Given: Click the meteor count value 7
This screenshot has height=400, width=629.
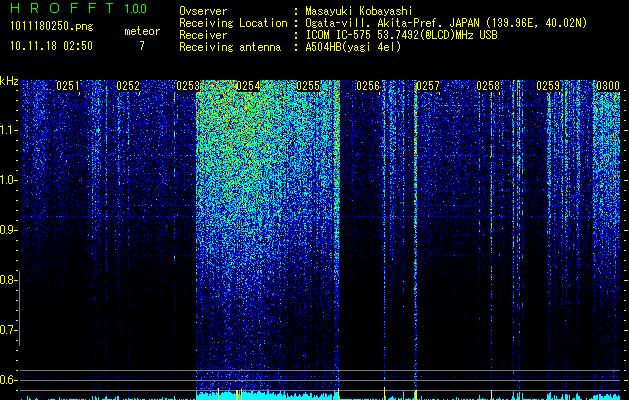Looking at the screenshot, I should point(142,46).
